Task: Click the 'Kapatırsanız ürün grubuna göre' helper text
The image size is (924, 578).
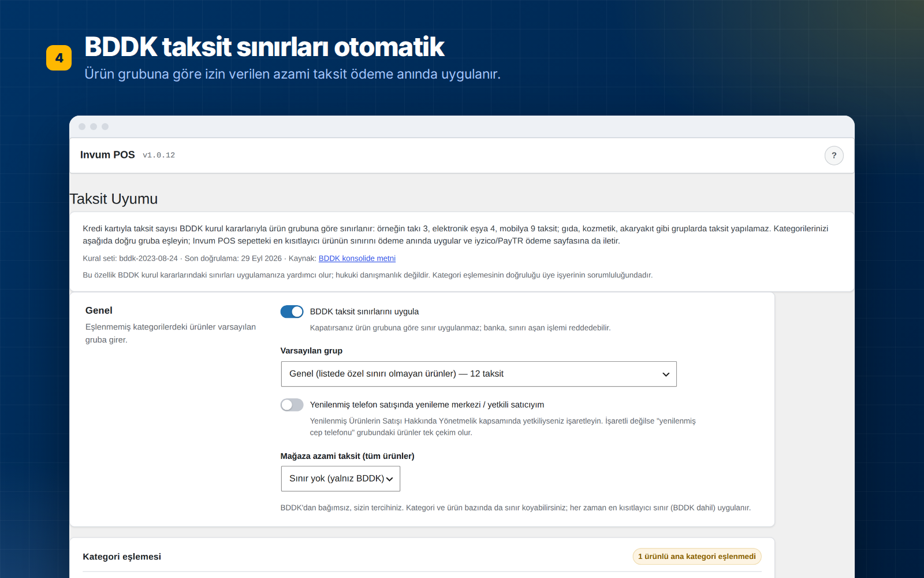Action: pos(460,328)
